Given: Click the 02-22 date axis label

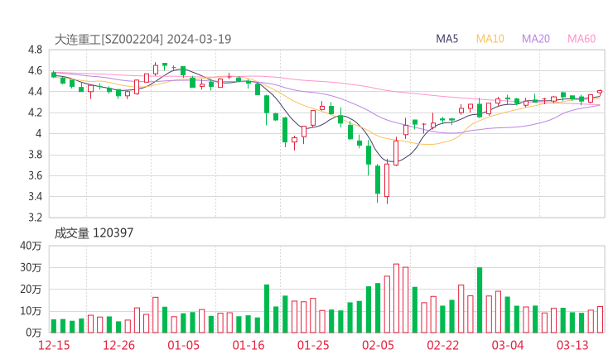Looking at the screenshot, I should pos(442,345).
